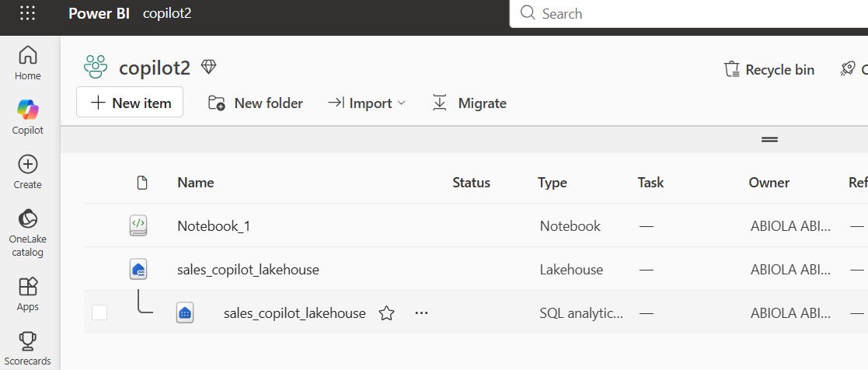
Task: Click the New folder button
Action: tap(255, 103)
